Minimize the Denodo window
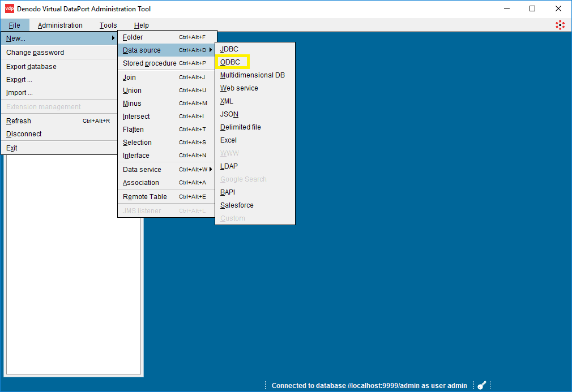Viewport: 572px width, 392px height. click(507, 8)
